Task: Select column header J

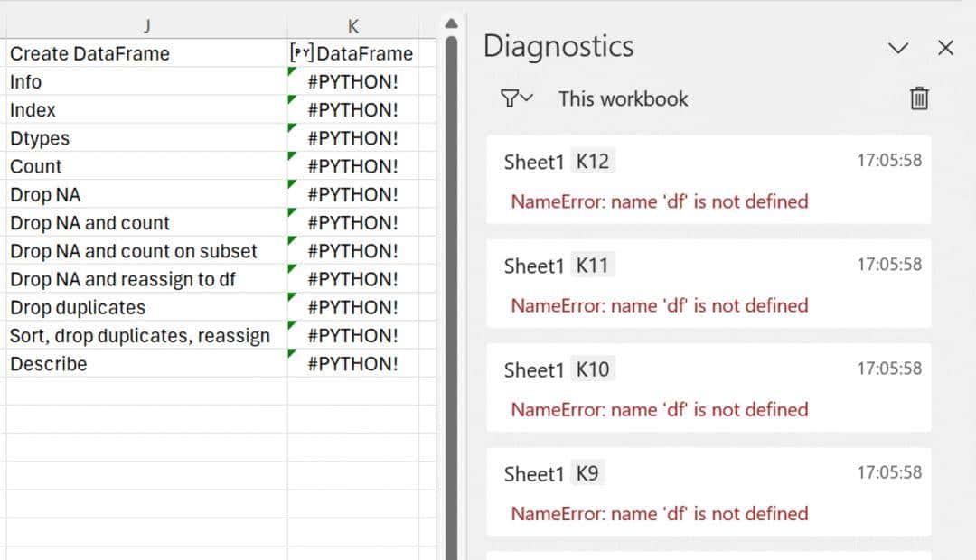Action: point(146,25)
